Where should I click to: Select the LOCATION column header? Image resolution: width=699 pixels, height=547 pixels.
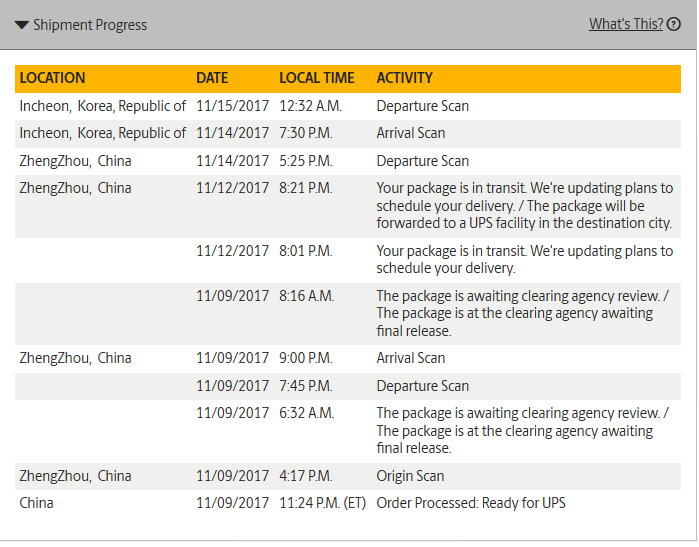click(52, 78)
